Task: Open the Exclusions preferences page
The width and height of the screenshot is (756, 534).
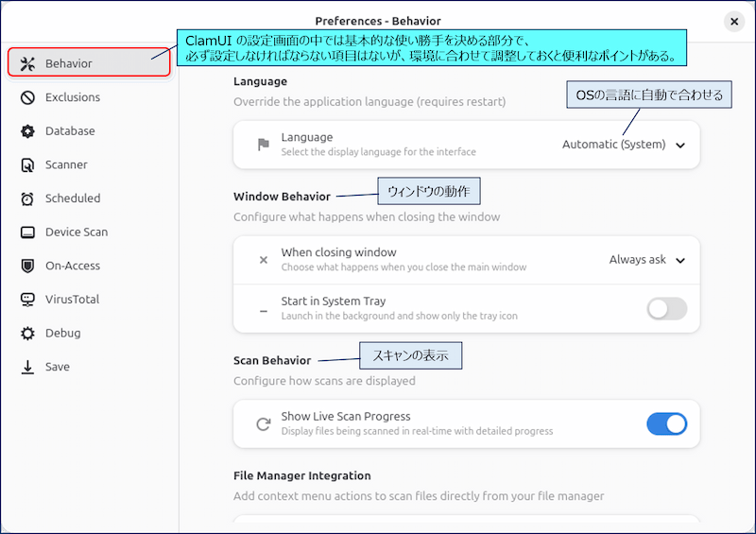Action: pyautogui.click(x=89, y=97)
